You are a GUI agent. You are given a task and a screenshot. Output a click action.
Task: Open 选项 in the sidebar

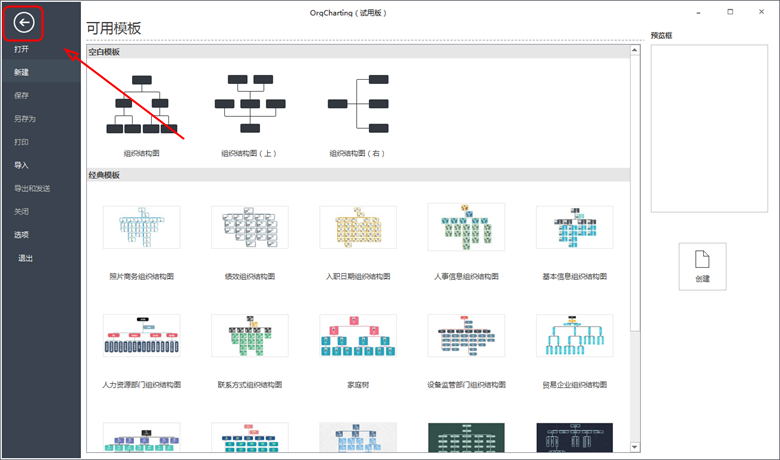point(21,235)
